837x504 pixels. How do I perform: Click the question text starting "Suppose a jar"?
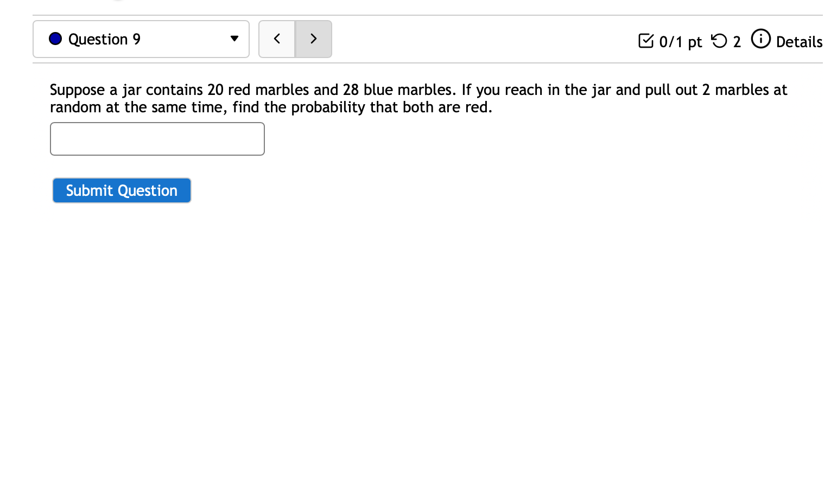(x=418, y=98)
